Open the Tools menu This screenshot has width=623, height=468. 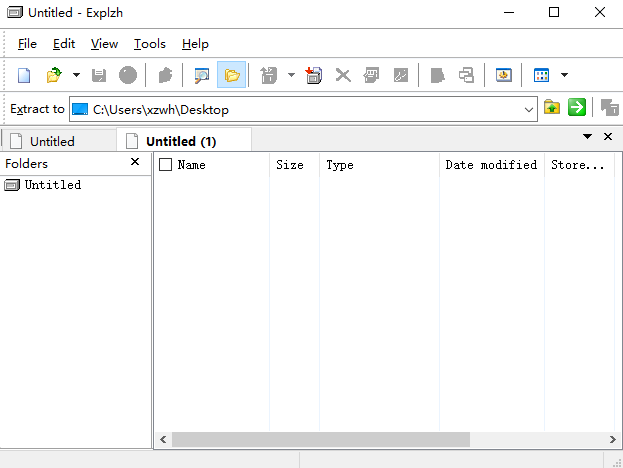click(x=150, y=44)
